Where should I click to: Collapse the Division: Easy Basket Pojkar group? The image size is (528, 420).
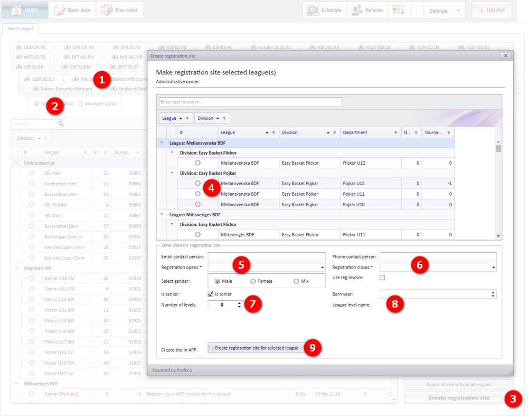click(172, 173)
